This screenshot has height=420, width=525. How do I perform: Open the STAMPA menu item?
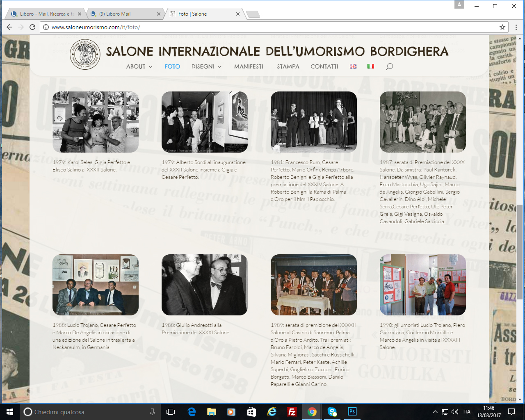(288, 66)
